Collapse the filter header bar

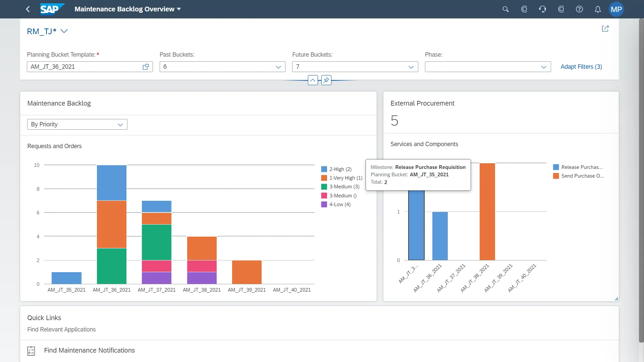point(313,80)
